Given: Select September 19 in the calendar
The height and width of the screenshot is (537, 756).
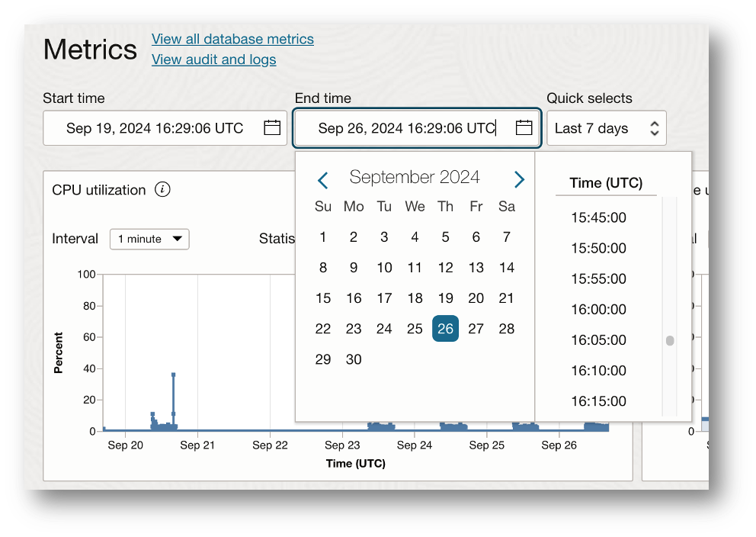Looking at the screenshot, I should 445,298.
